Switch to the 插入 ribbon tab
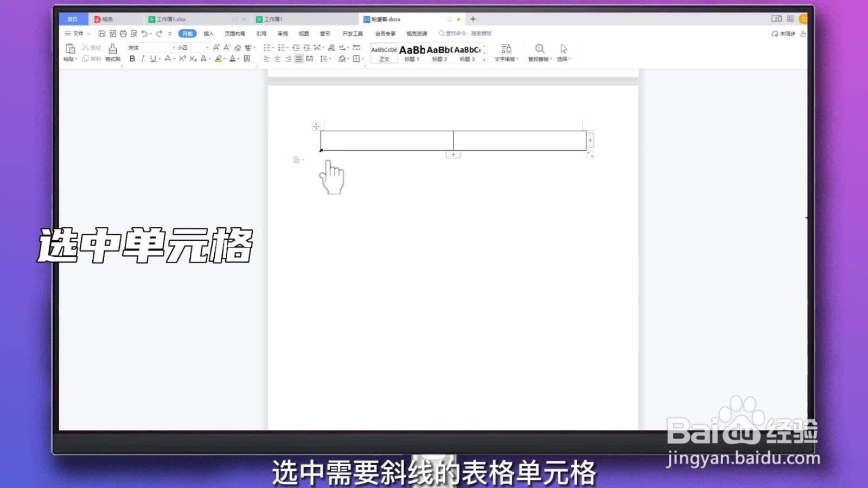The height and width of the screenshot is (488, 868). click(208, 34)
